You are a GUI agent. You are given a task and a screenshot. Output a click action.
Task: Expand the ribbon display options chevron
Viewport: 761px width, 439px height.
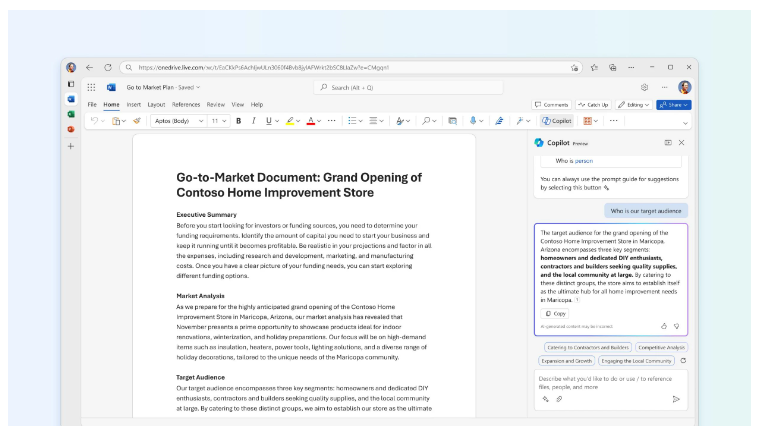pos(685,123)
